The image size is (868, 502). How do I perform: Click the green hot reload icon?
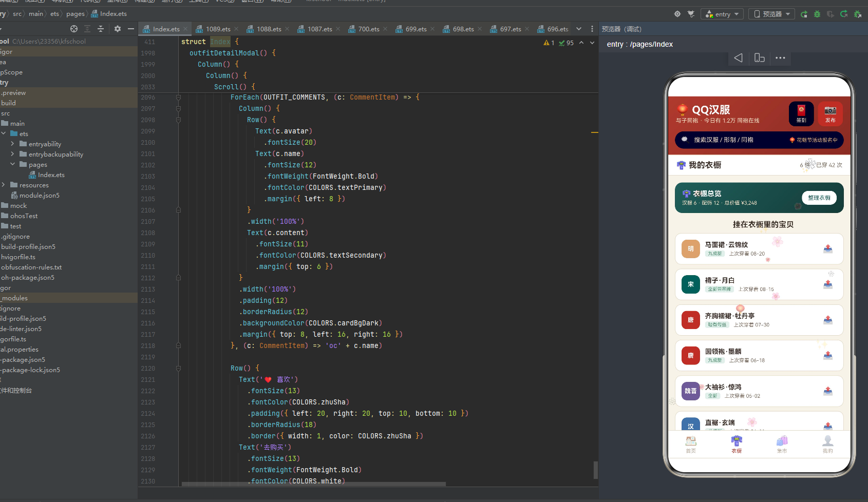844,14
